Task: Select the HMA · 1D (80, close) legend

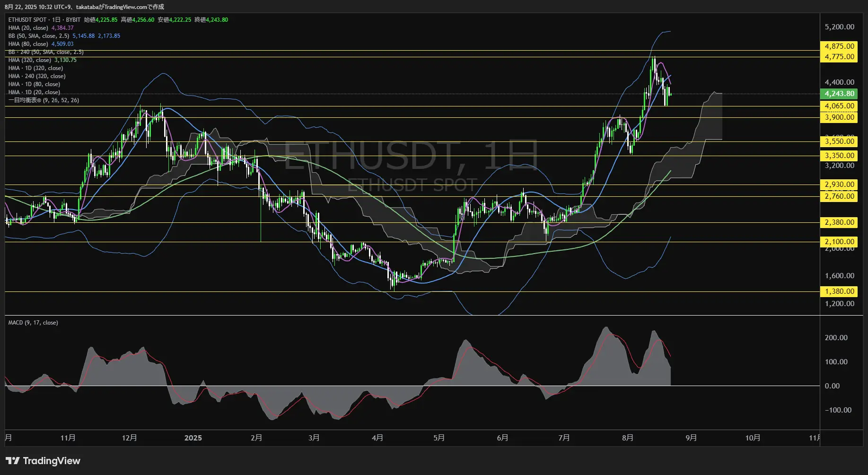Action: (x=34, y=84)
